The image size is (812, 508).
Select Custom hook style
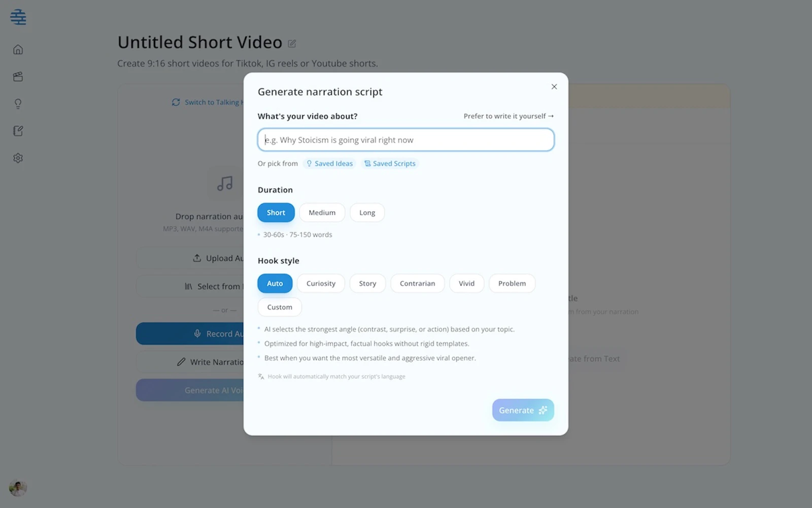click(280, 307)
